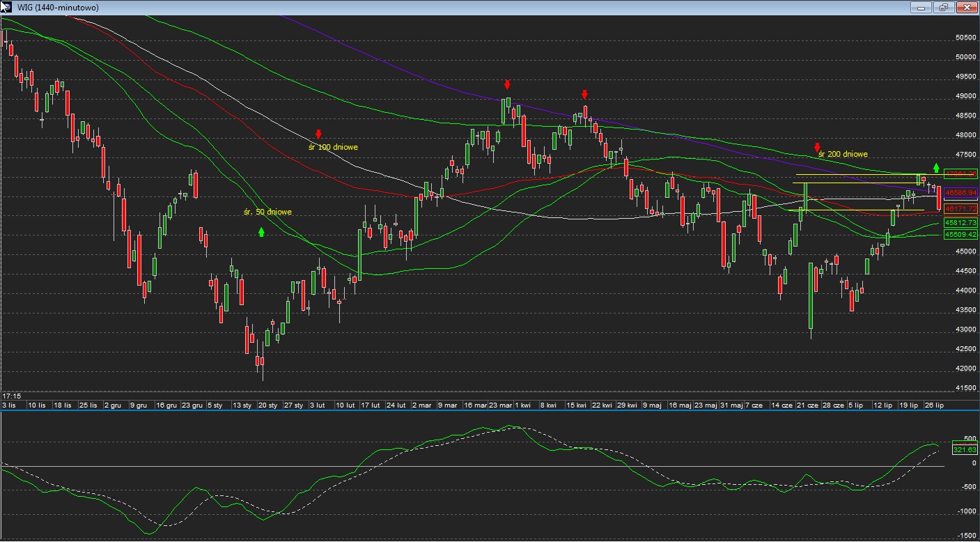
Task: Select the 'śr. 50 dniowe' text annotation
Action: pos(267,212)
